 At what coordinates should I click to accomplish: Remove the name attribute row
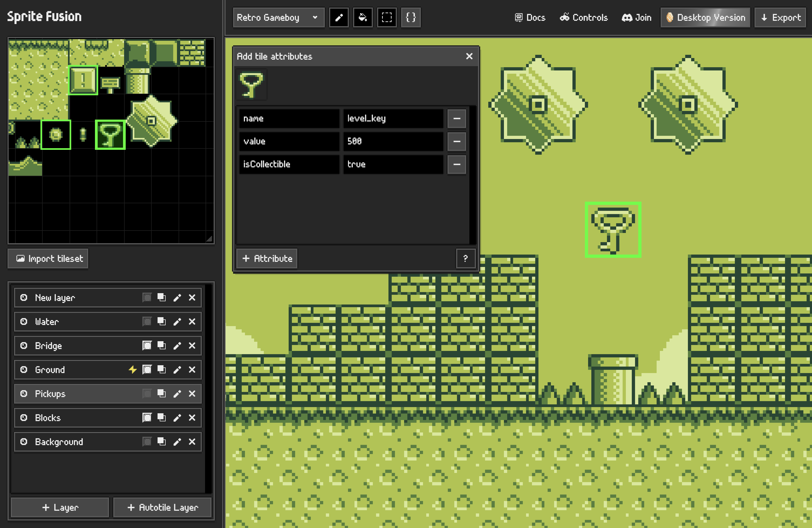point(457,119)
